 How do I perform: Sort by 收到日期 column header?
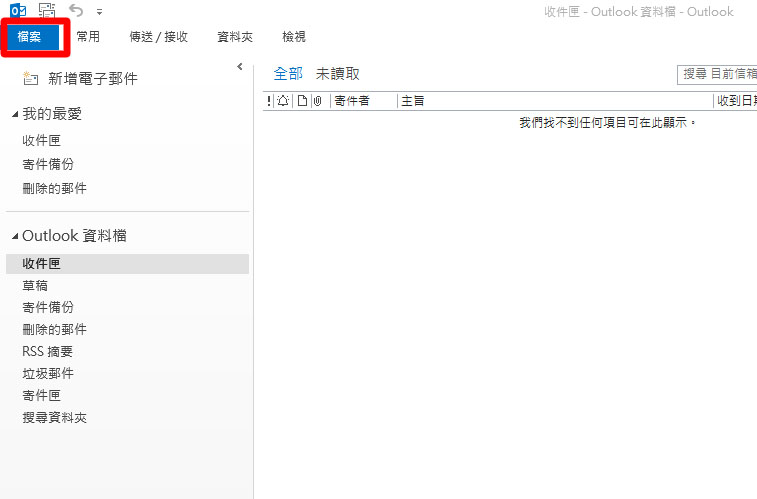click(x=737, y=101)
